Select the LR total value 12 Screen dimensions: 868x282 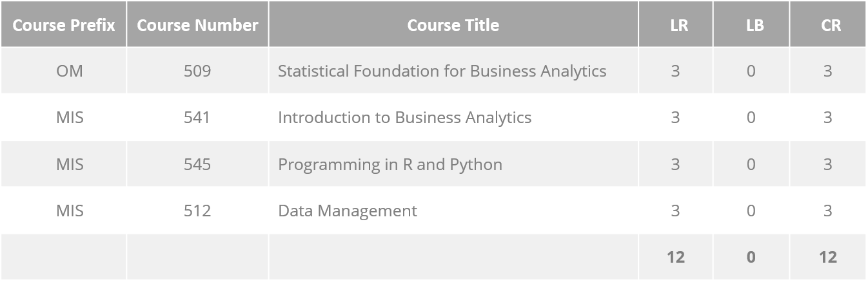(675, 257)
